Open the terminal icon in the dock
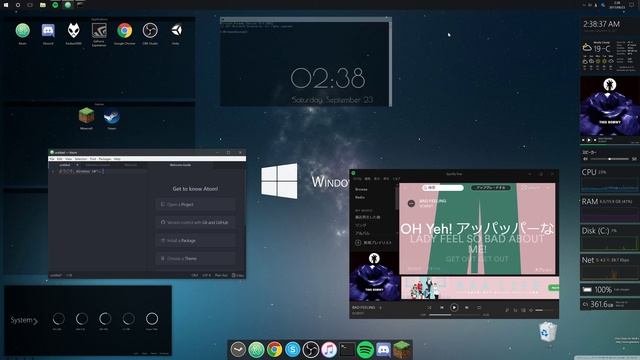Viewport: 640px width, 360px height. pos(347,350)
